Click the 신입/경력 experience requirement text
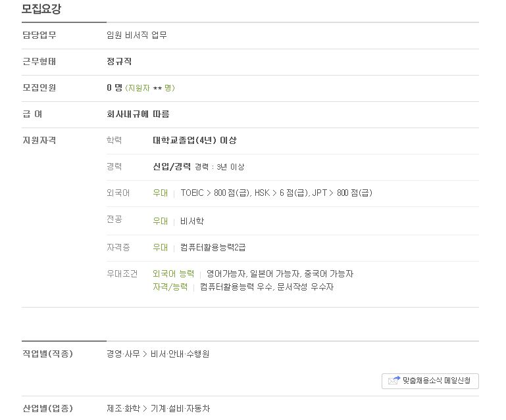Image resolution: width=506 pixels, height=420 pixels. tap(172, 167)
